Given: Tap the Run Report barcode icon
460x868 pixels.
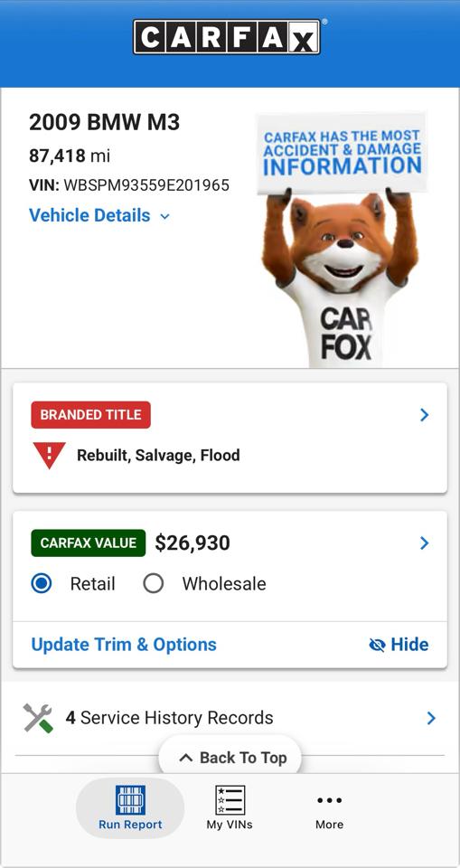Looking at the screenshot, I should click(x=130, y=799).
